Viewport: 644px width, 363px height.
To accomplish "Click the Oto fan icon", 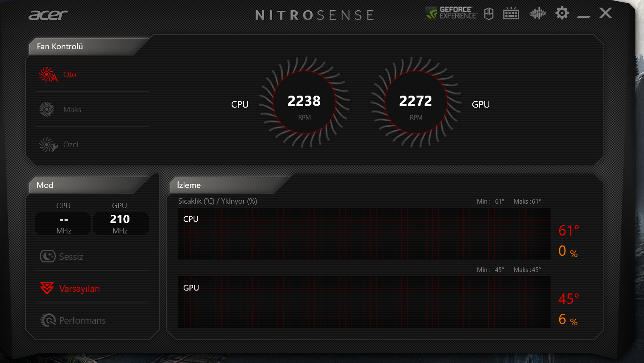I will pos(48,75).
